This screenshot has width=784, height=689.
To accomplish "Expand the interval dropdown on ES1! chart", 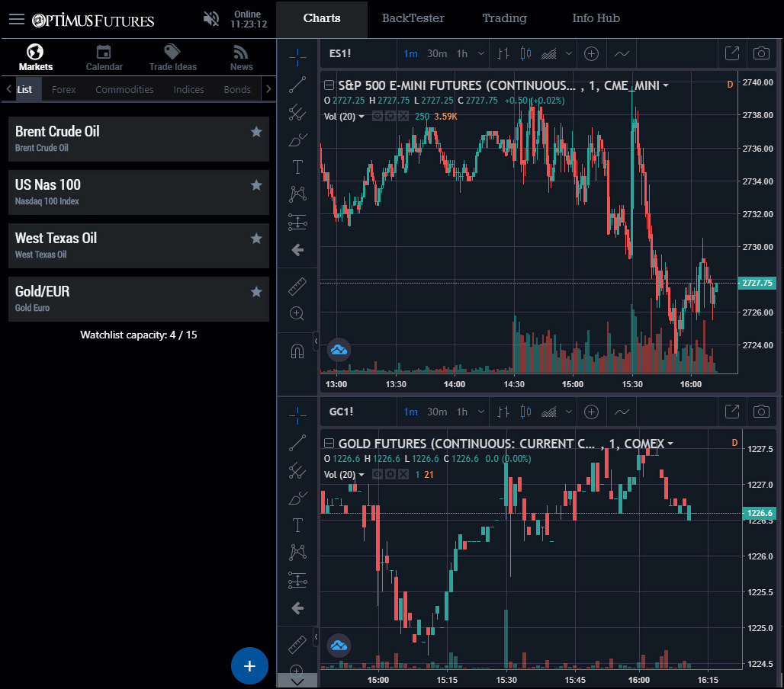I will [x=481, y=53].
